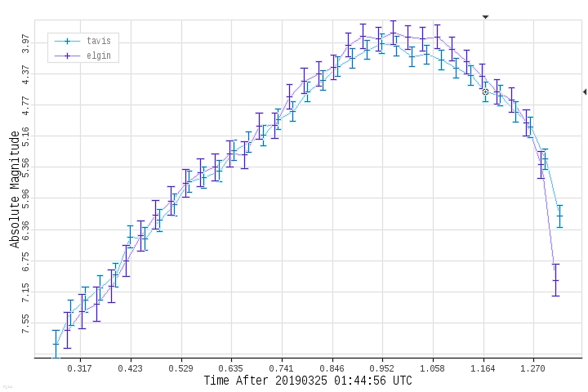Click the tavis legend line marker
Screen dimensions: 588x392
(67, 41)
